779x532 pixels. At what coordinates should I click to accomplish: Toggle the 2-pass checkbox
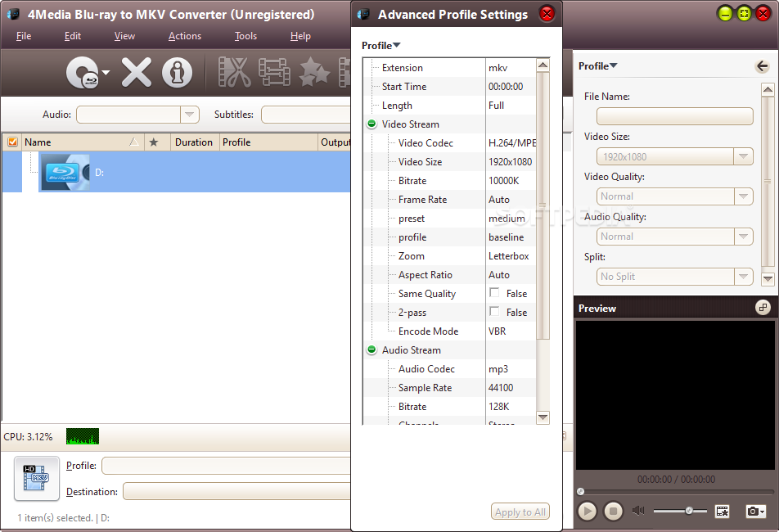494,312
